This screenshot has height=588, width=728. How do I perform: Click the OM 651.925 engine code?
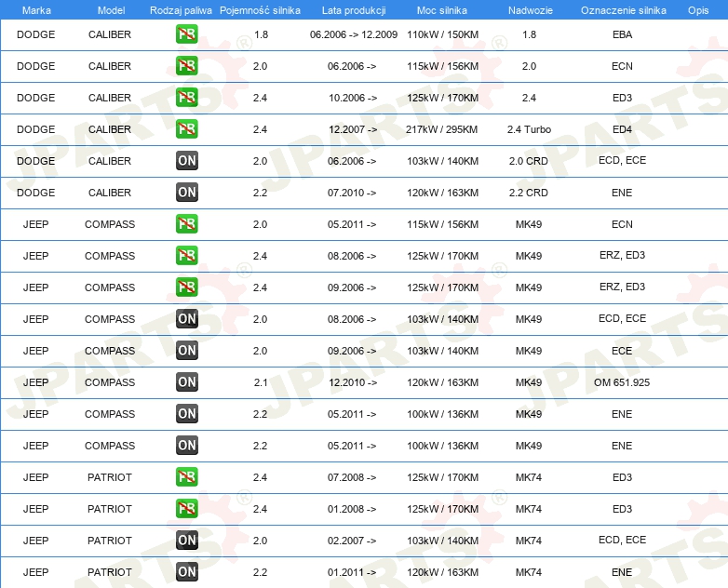622,382
